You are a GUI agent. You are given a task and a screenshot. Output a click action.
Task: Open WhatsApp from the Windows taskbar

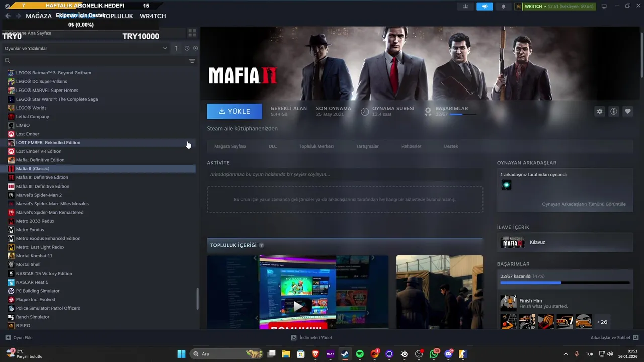coord(434,354)
